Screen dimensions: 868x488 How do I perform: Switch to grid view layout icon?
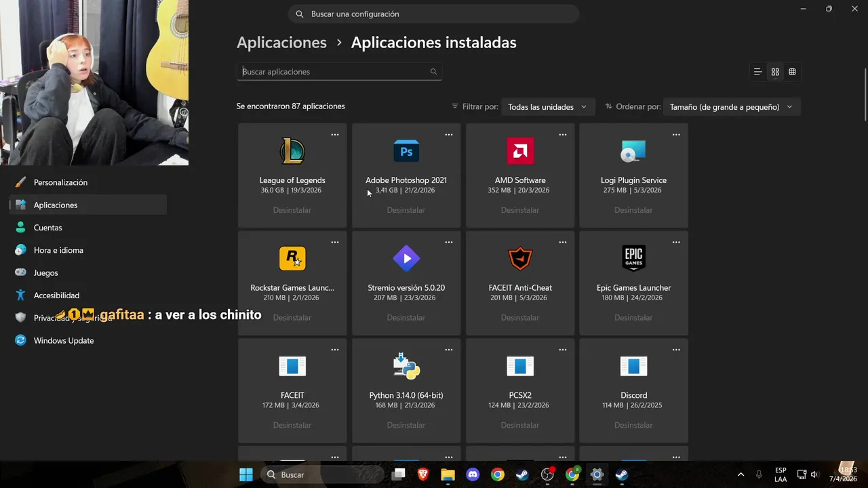(775, 72)
